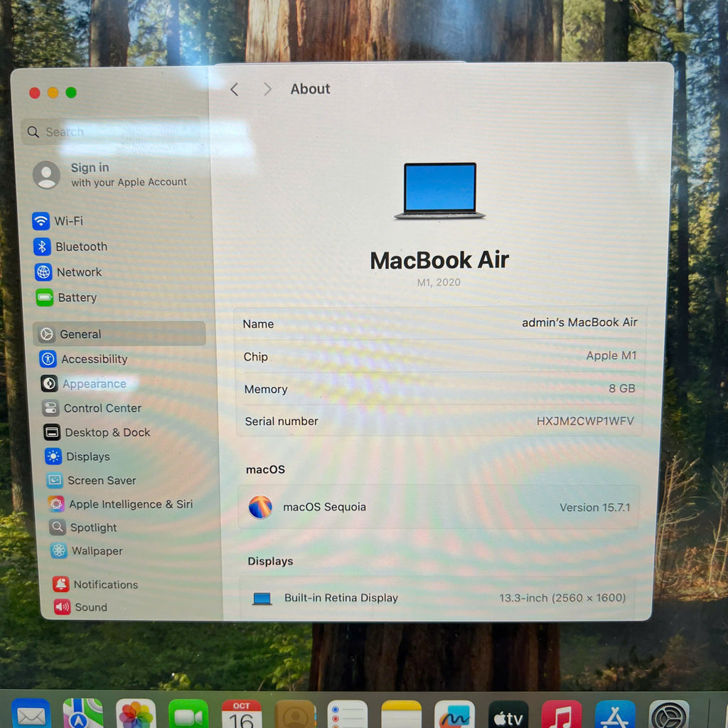This screenshot has width=728, height=728.
Task: Open Wi-Fi settings in sidebar
Action: tap(68, 221)
